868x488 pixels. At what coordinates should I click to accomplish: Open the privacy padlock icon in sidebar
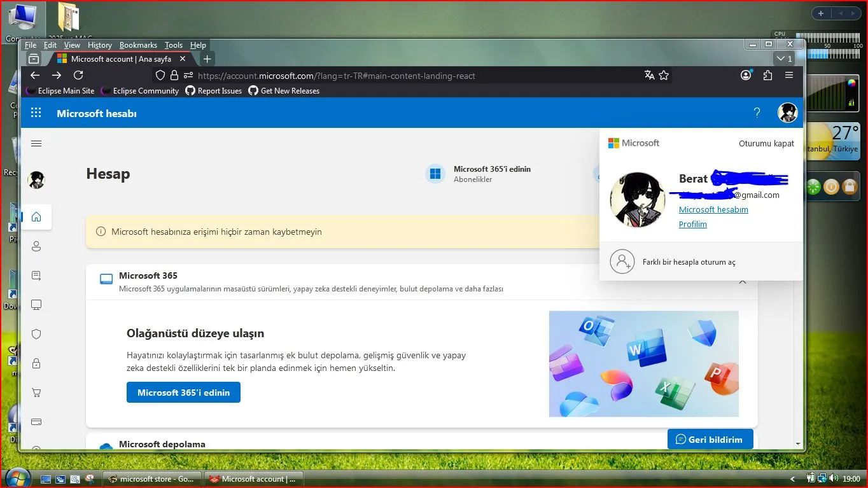(x=36, y=363)
